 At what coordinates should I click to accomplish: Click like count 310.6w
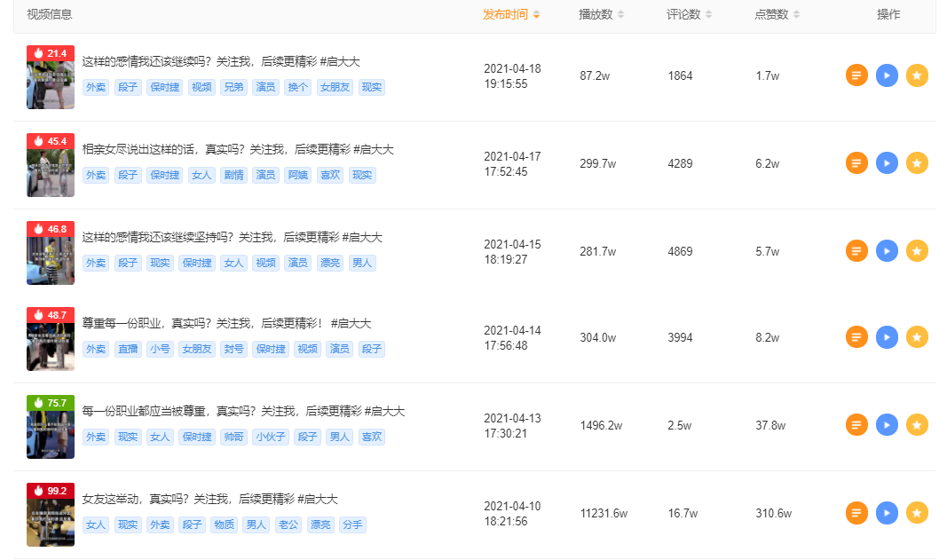774,514
